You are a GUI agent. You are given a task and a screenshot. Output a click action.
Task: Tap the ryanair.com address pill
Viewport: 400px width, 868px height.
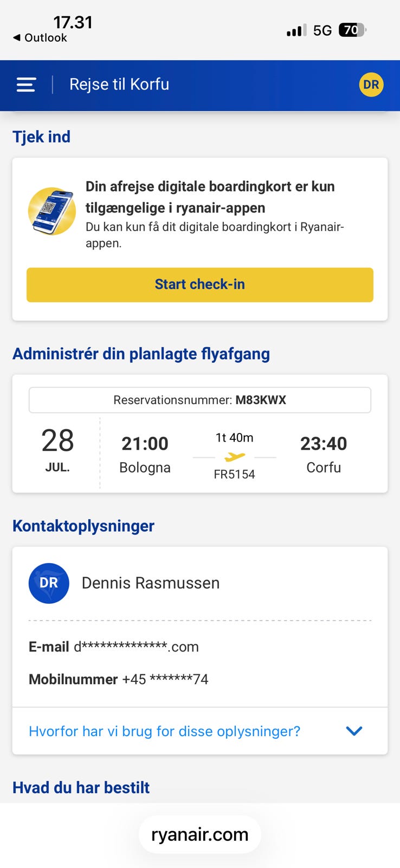(x=200, y=834)
